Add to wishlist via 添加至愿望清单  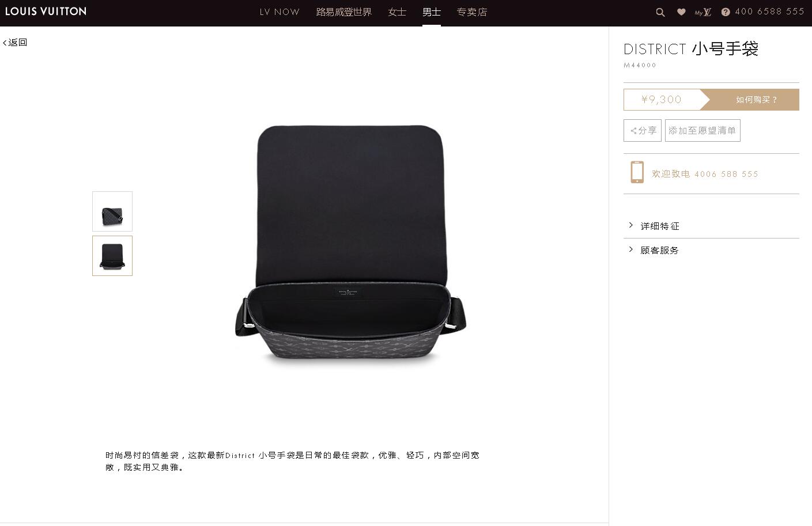(x=703, y=130)
